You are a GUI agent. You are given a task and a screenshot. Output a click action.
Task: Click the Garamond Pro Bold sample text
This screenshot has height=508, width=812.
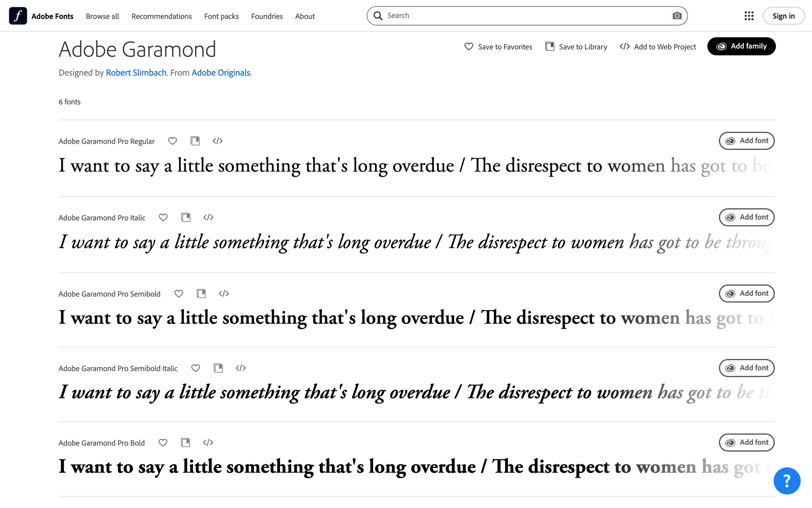point(416,467)
